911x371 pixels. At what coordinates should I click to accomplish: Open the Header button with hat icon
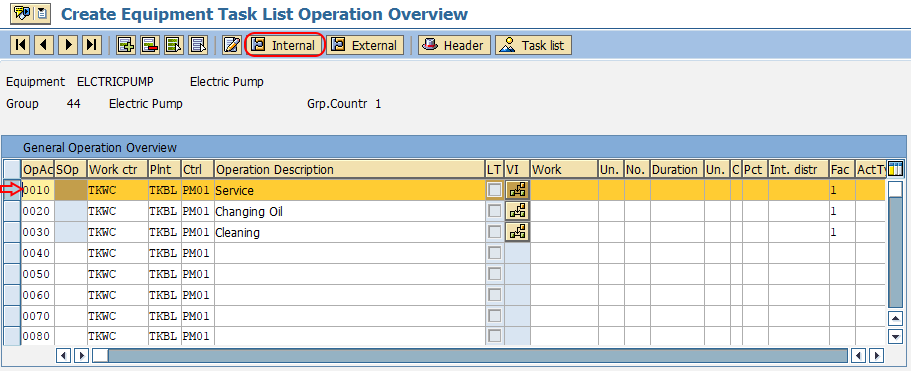tap(454, 45)
